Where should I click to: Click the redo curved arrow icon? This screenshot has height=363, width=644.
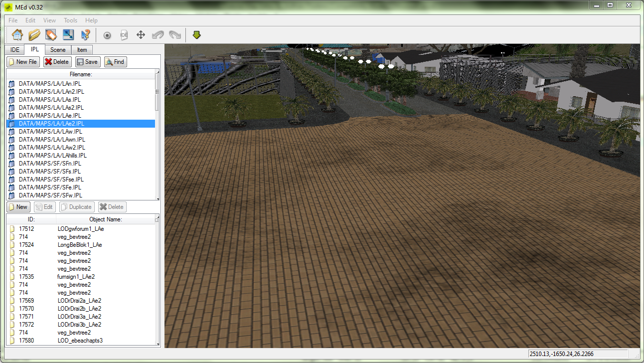175,35
